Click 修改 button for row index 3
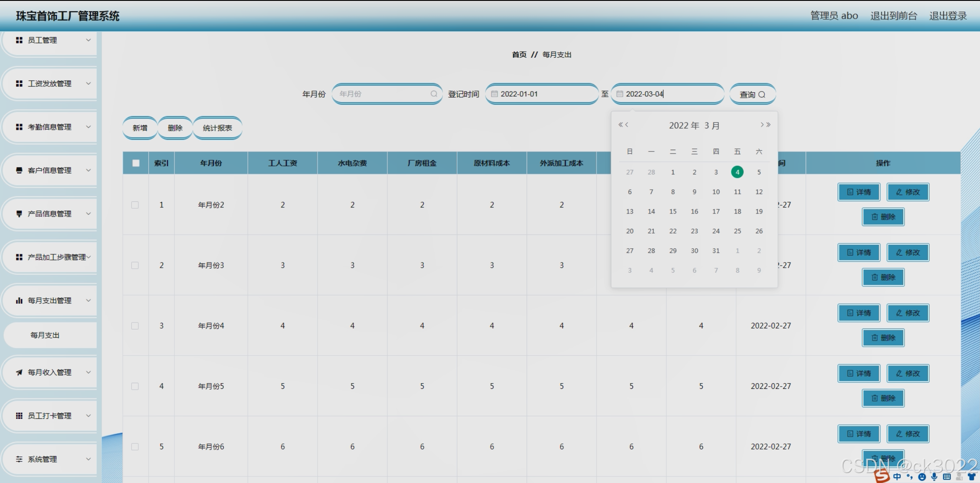 (x=908, y=313)
